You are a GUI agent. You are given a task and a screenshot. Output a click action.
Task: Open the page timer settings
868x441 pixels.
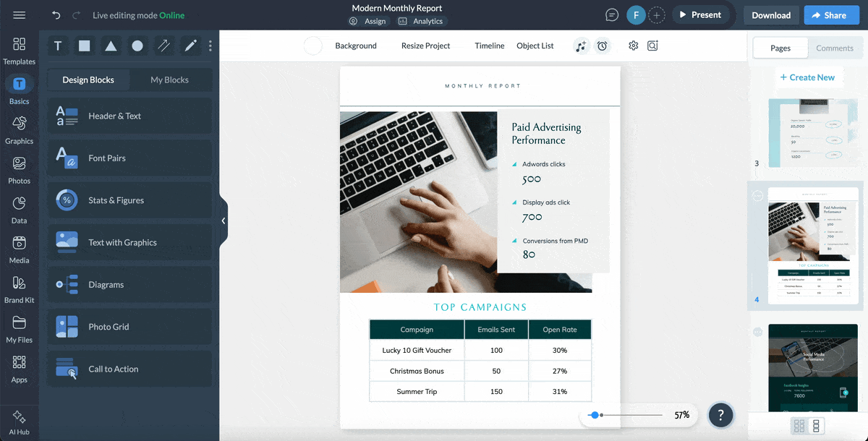603,46
